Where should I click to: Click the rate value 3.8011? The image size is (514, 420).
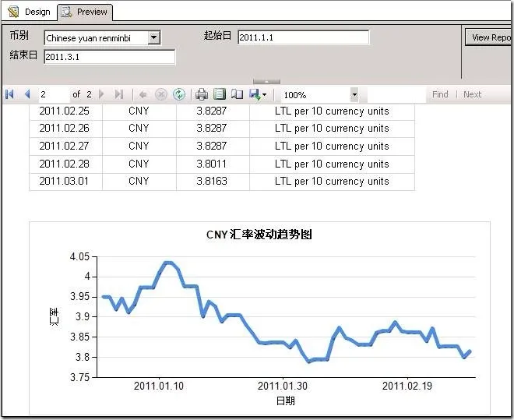211,164
